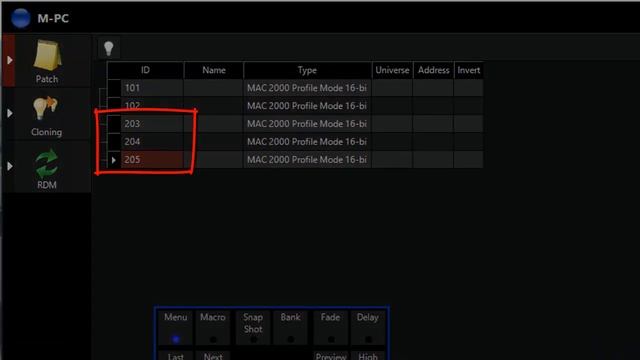Click the Address column header

433,70
